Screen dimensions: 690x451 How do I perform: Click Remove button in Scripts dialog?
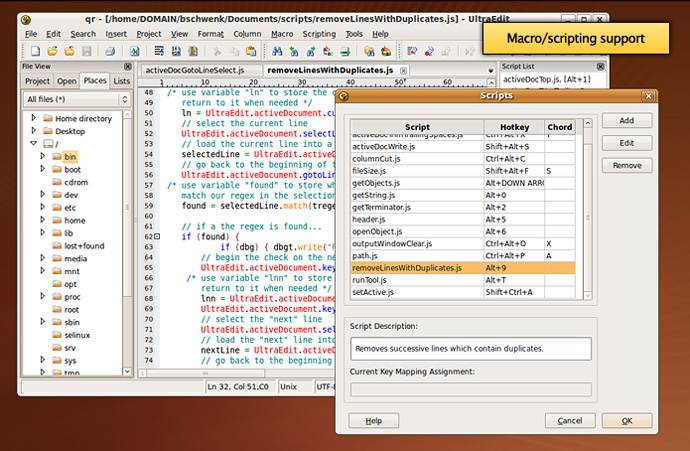(x=627, y=165)
